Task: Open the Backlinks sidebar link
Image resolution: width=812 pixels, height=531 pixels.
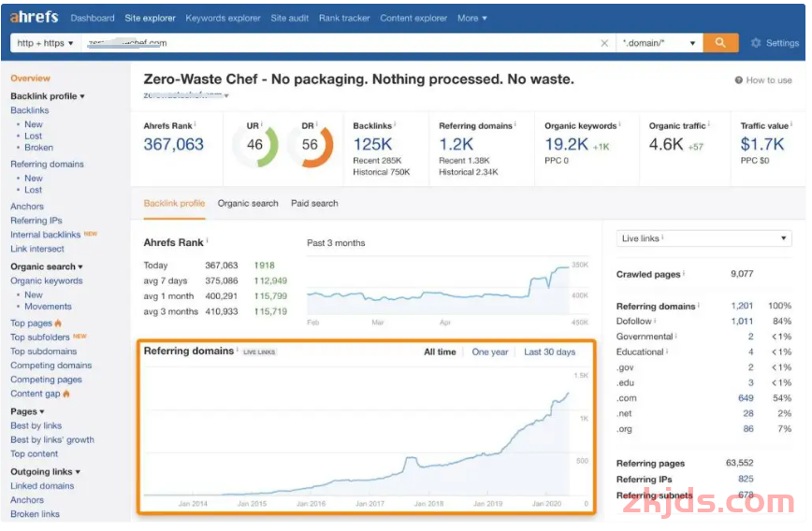Action: 30,110
